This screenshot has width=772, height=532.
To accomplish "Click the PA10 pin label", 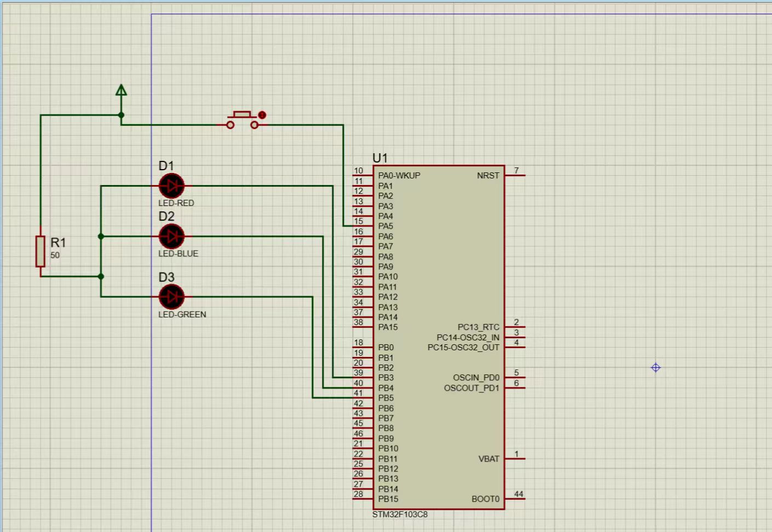I will coord(388,277).
